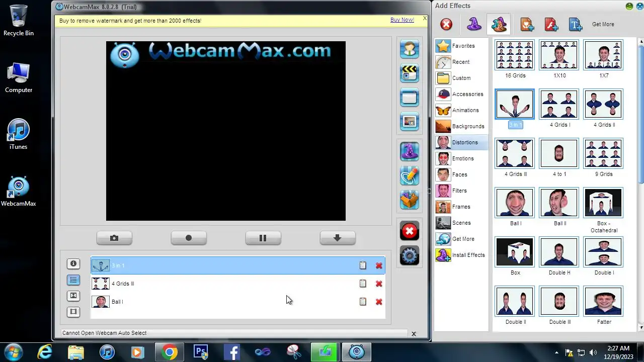644x362 pixels.
Task: Pause the video with the pause button
Action: pos(263,238)
